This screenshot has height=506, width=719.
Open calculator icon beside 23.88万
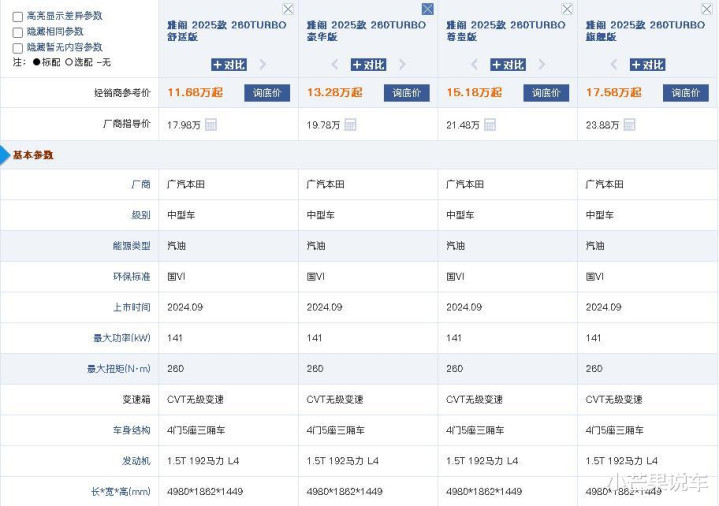coord(630,124)
